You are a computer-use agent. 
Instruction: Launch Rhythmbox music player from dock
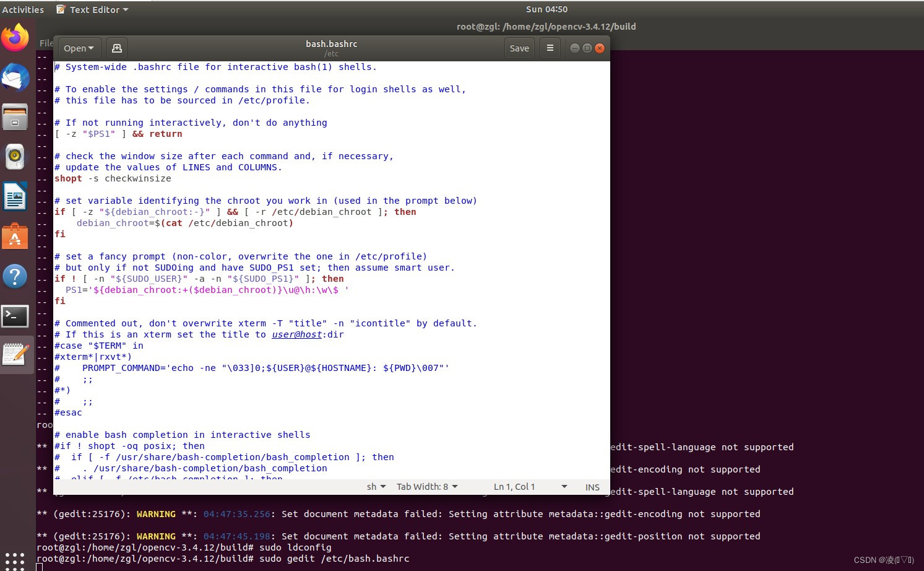(x=15, y=157)
